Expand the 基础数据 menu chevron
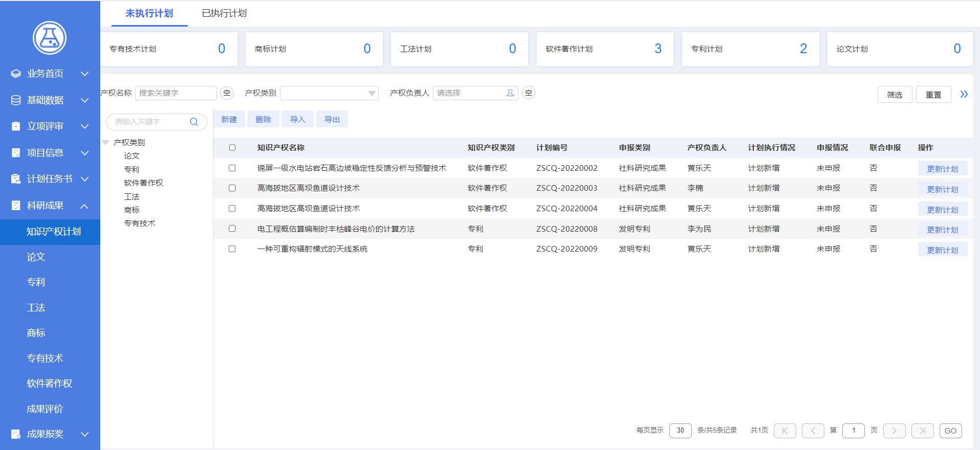The height and width of the screenshot is (450, 980). point(85,100)
